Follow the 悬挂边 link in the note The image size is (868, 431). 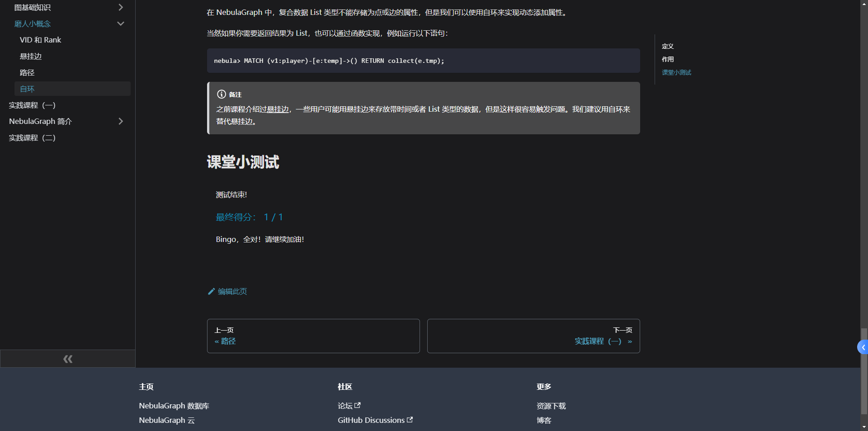click(x=278, y=109)
